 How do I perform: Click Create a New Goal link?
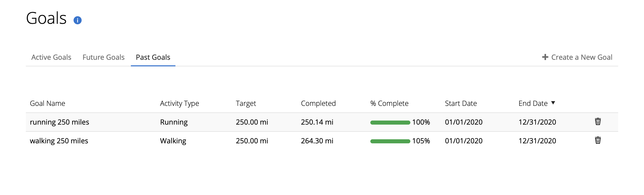click(581, 57)
